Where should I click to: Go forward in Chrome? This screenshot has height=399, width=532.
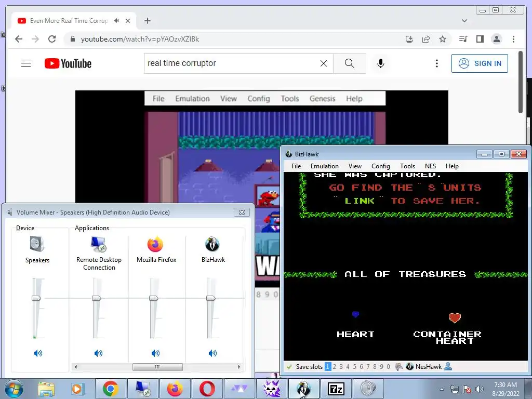click(x=35, y=39)
